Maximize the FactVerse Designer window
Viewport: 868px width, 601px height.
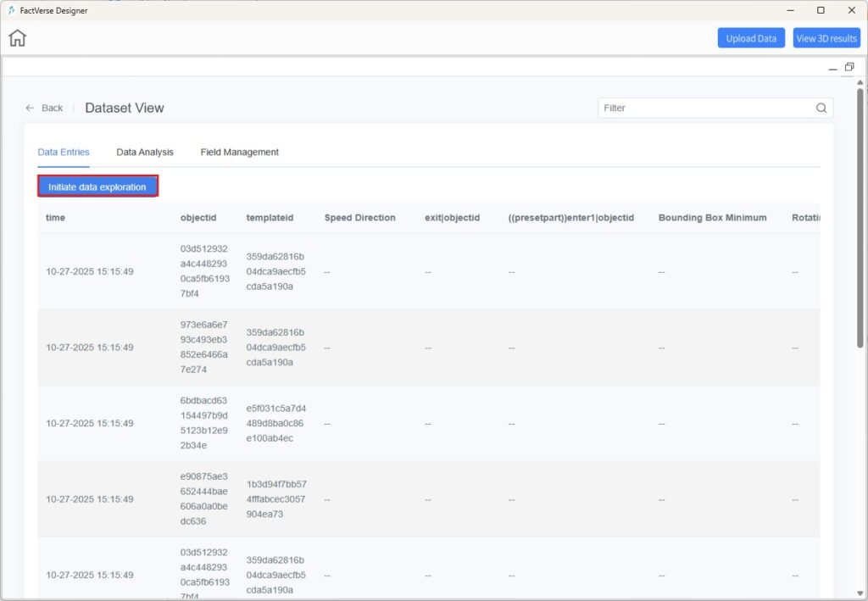point(821,10)
